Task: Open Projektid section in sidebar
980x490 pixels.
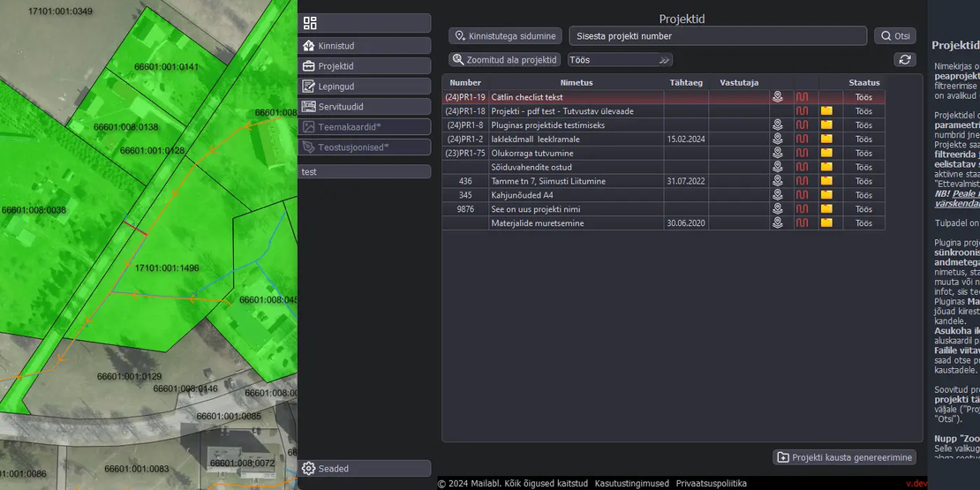Action: [365, 66]
